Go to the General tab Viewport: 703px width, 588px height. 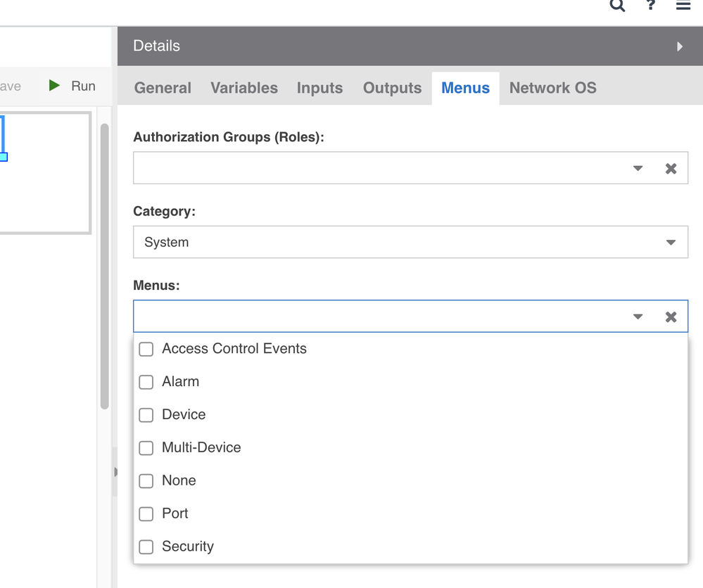[x=163, y=88]
